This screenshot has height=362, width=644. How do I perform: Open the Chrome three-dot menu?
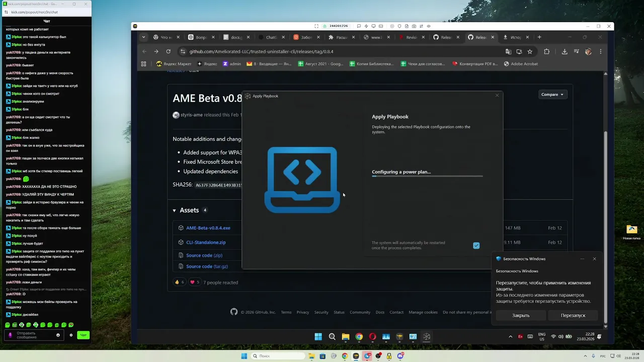click(x=600, y=51)
